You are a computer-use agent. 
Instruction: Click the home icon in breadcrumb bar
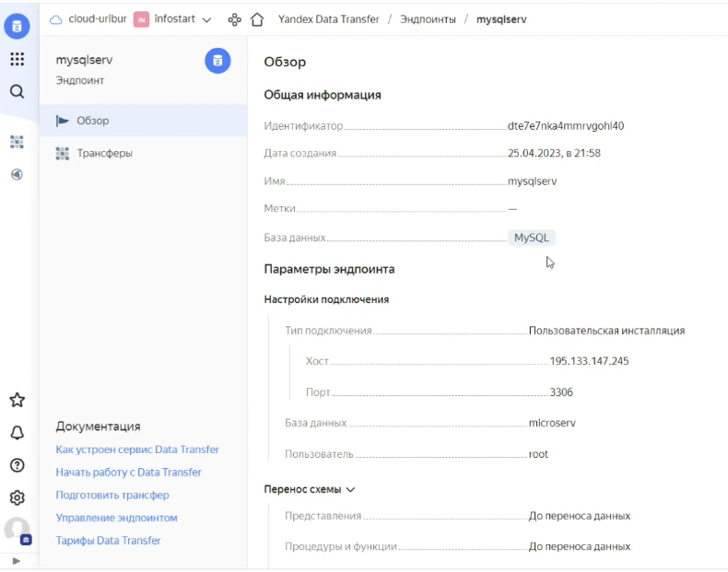[x=257, y=19]
